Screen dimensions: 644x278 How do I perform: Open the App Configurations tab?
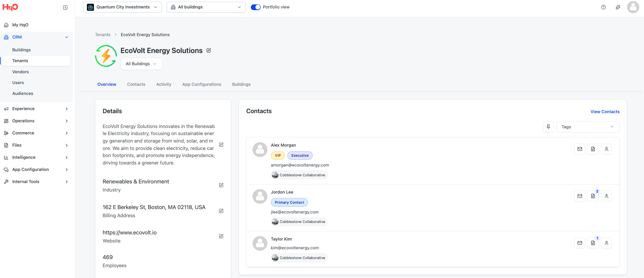pyautogui.click(x=201, y=84)
